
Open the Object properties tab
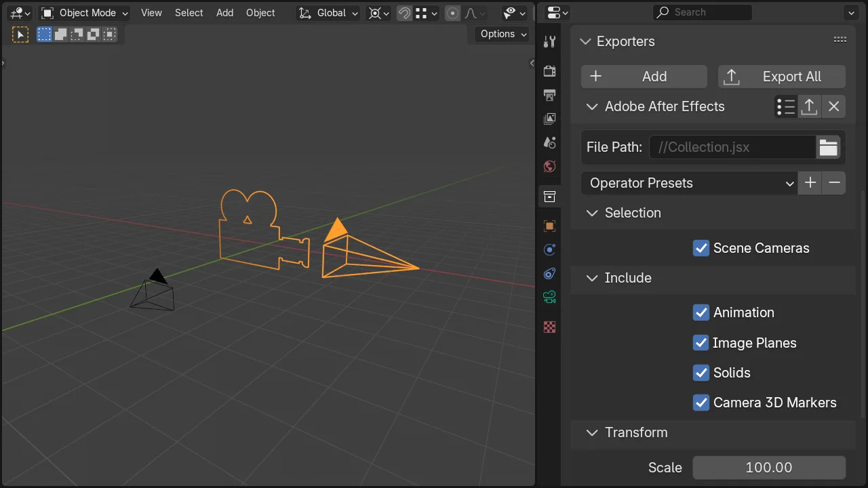(550, 226)
